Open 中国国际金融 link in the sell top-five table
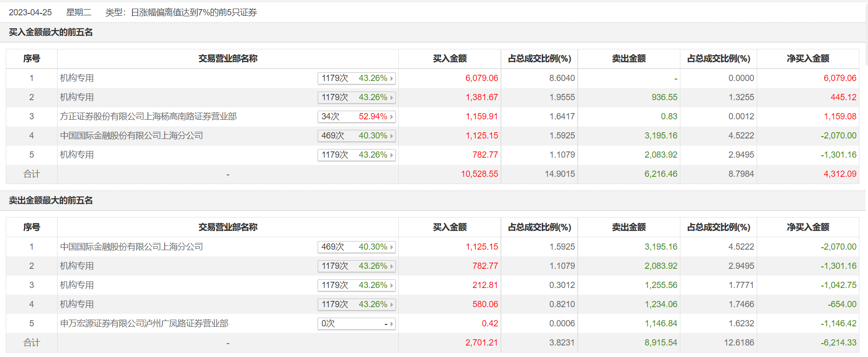Screen dimensions: 868x357 click(x=131, y=247)
